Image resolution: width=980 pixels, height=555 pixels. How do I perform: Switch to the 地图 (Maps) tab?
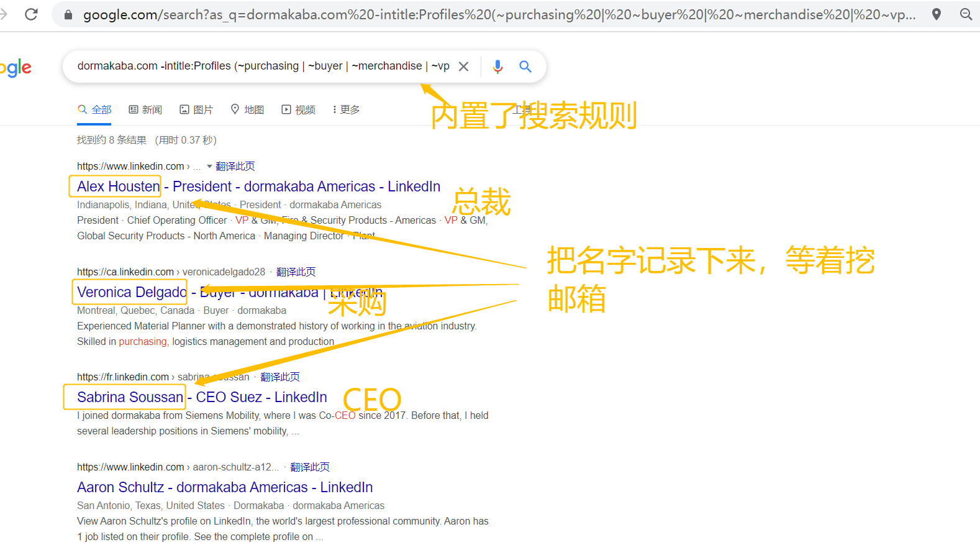pos(247,110)
